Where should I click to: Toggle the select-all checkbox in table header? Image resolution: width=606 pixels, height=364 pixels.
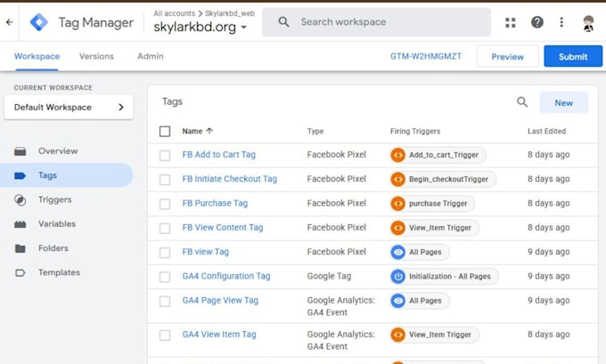tap(165, 131)
